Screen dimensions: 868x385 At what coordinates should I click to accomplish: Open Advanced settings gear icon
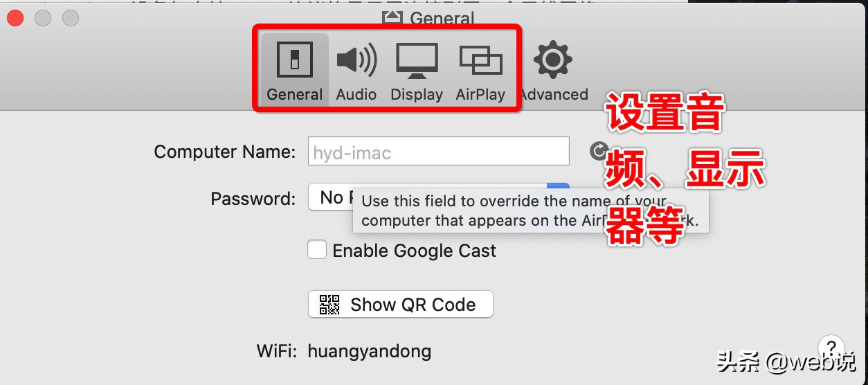click(x=552, y=60)
